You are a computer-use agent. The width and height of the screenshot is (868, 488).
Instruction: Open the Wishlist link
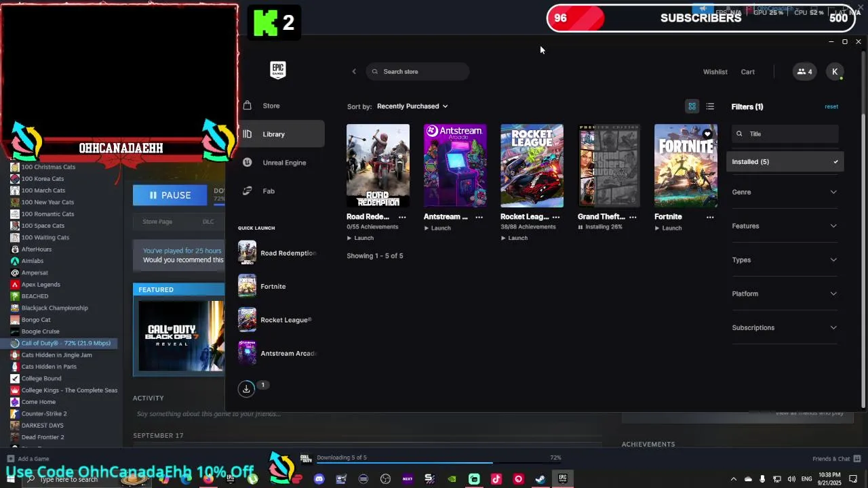click(715, 72)
